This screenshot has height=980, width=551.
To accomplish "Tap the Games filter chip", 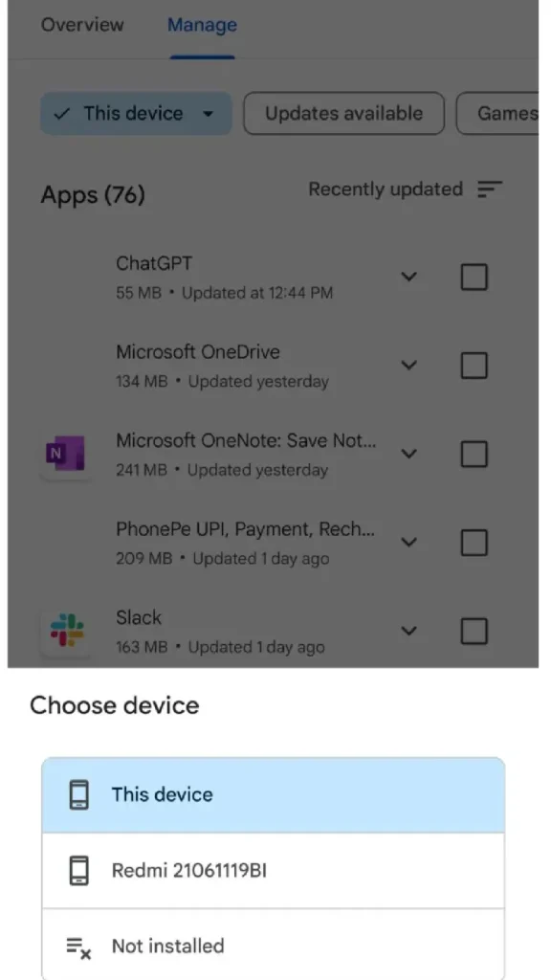I will coord(497,114).
